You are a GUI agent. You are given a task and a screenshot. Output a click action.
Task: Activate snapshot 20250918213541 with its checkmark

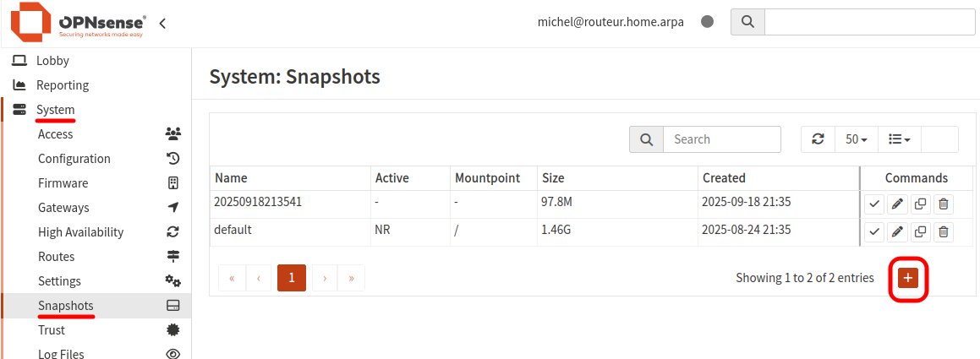[x=874, y=204]
